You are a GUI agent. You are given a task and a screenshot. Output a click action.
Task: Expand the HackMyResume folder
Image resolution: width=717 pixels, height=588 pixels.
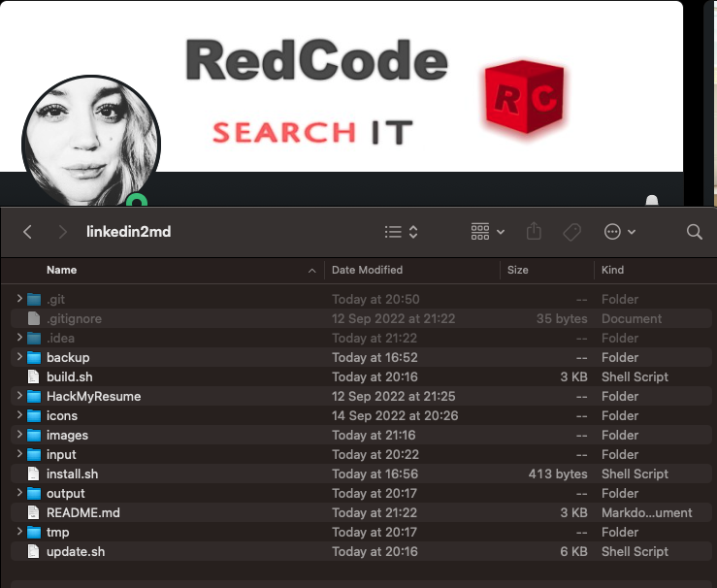19,396
